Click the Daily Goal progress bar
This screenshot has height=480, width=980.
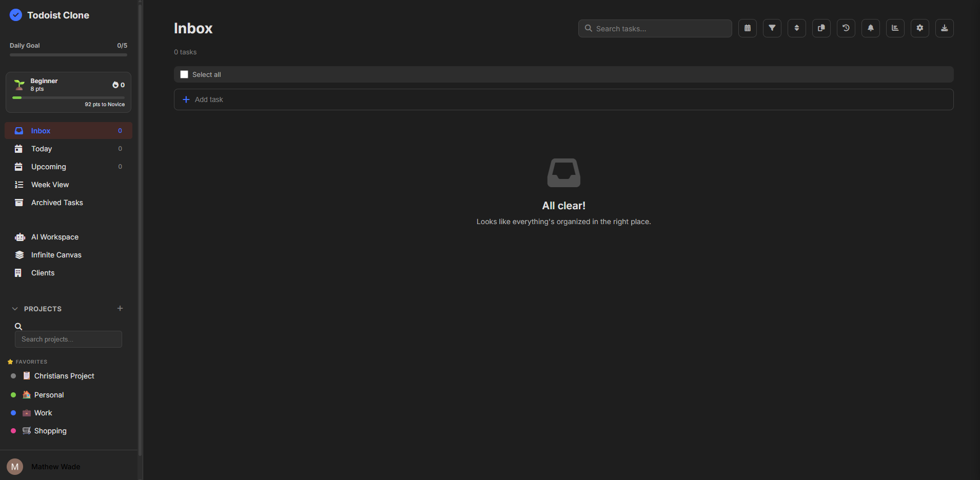tap(68, 55)
